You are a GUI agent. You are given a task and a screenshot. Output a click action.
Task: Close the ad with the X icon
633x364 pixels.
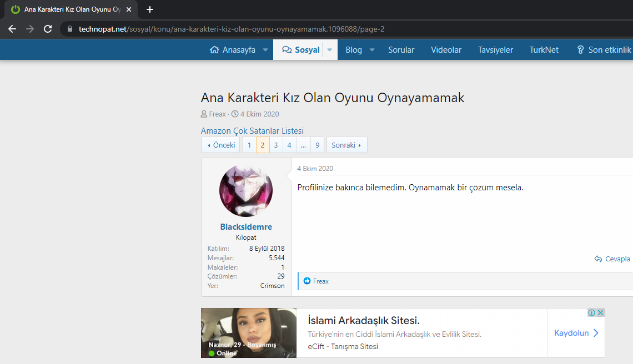point(600,312)
